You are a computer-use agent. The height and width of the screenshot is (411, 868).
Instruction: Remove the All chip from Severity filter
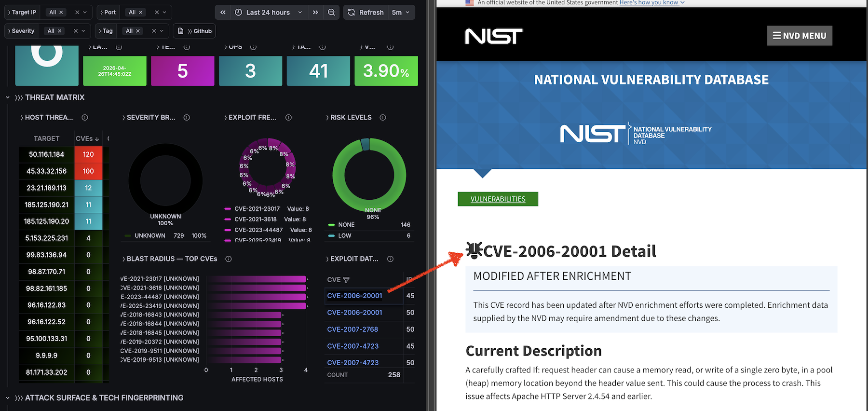click(60, 31)
